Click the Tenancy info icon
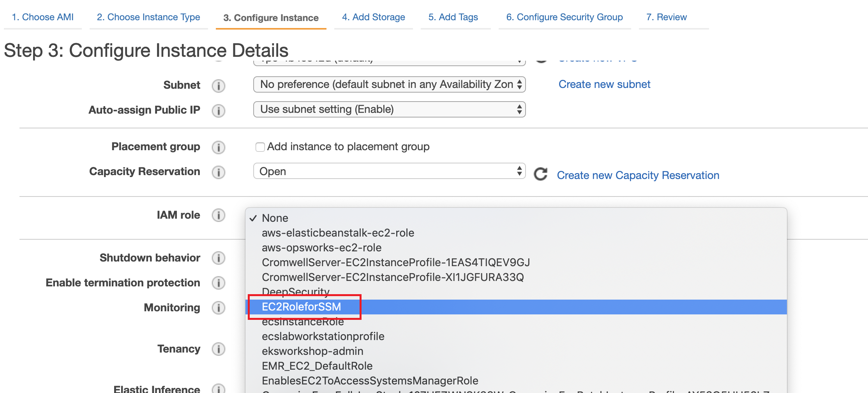 click(x=218, y=349)
